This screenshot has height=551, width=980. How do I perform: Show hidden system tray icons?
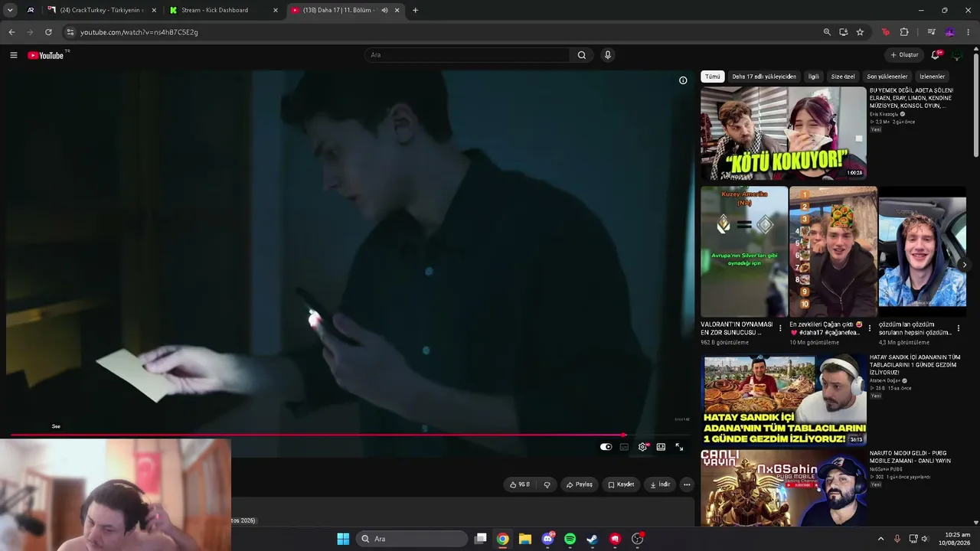[x=880, y=539]
